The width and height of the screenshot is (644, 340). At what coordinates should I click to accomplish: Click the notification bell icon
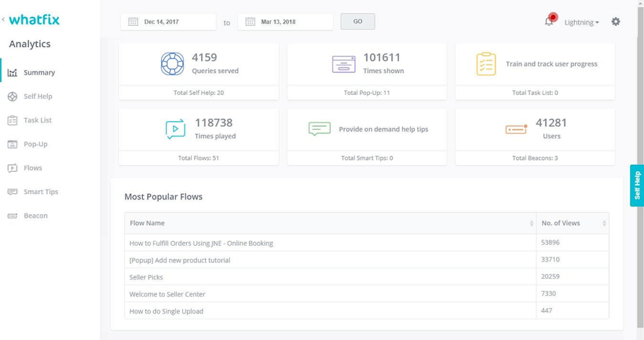pos(549,21)
